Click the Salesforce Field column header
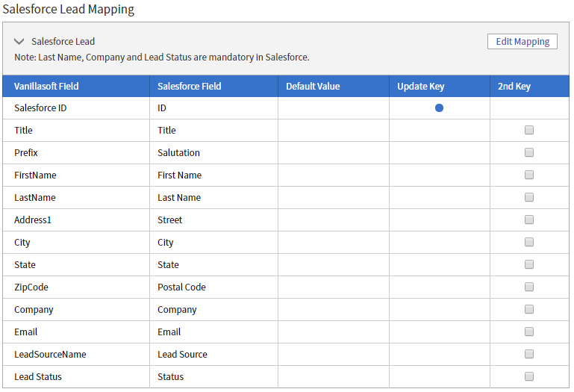The width and height of the screenshot is (574, 392). click(x=213, y=87)
